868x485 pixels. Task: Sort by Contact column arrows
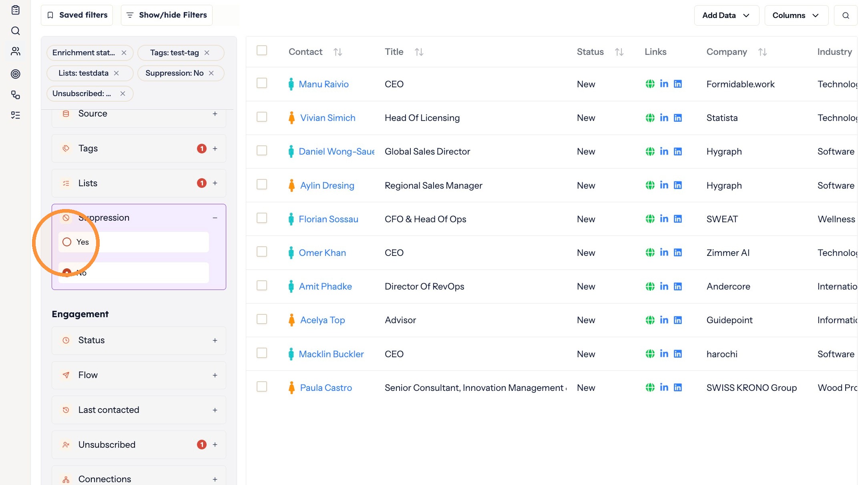tap(338, 52)
